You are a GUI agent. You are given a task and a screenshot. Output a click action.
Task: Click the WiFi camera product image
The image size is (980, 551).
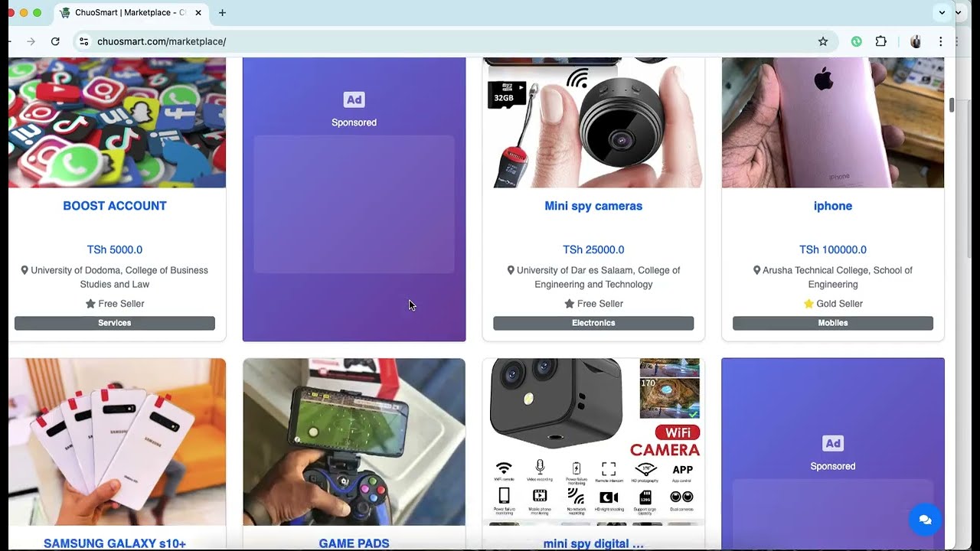coord(593,442)
